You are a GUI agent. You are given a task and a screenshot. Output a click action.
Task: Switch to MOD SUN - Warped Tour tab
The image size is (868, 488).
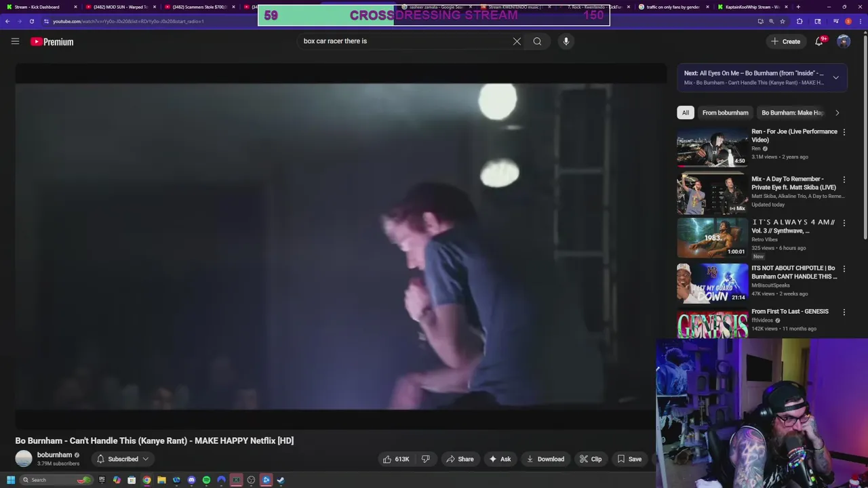click(x=120, y=7)
